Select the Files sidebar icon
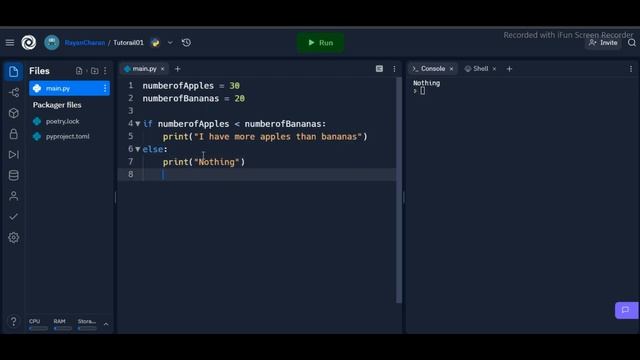Viewport: 640px width, 360px height. (13, 72)
